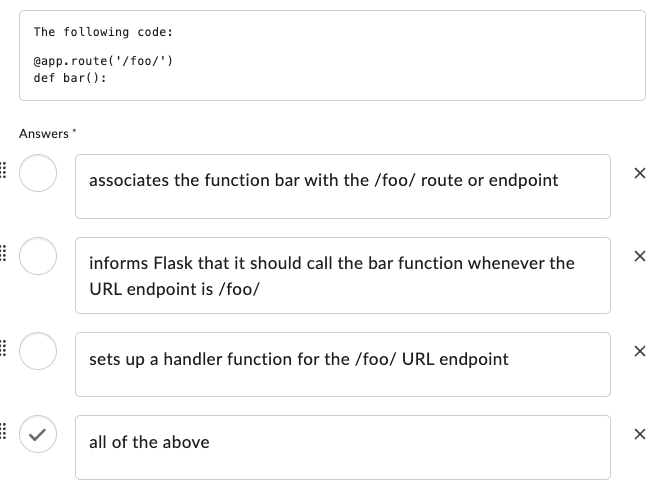Mark 'associates the function bar' answer as correct
The height and width of the screenshot is (501, 663).
point(39,173)
